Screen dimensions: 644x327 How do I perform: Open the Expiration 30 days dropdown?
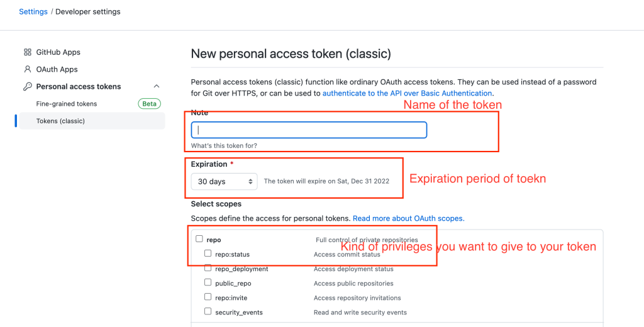pyautogui.click(x=224, y=181)
